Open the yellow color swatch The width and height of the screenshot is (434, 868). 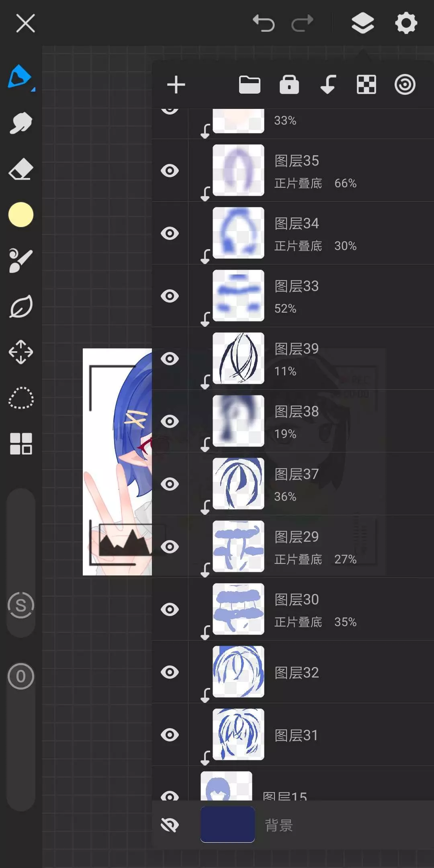[x=21, y=215]
